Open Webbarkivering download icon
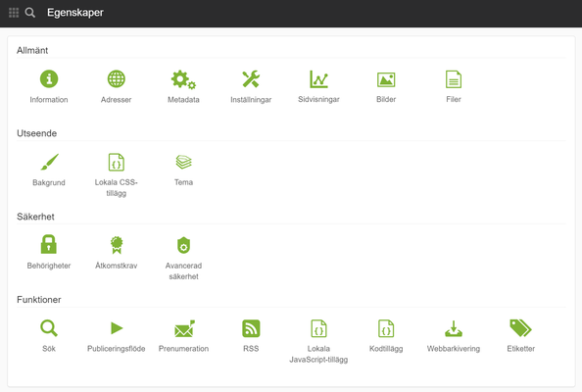Image resolution: width=582 pixels, height=392 pixels. coord(454,328)
